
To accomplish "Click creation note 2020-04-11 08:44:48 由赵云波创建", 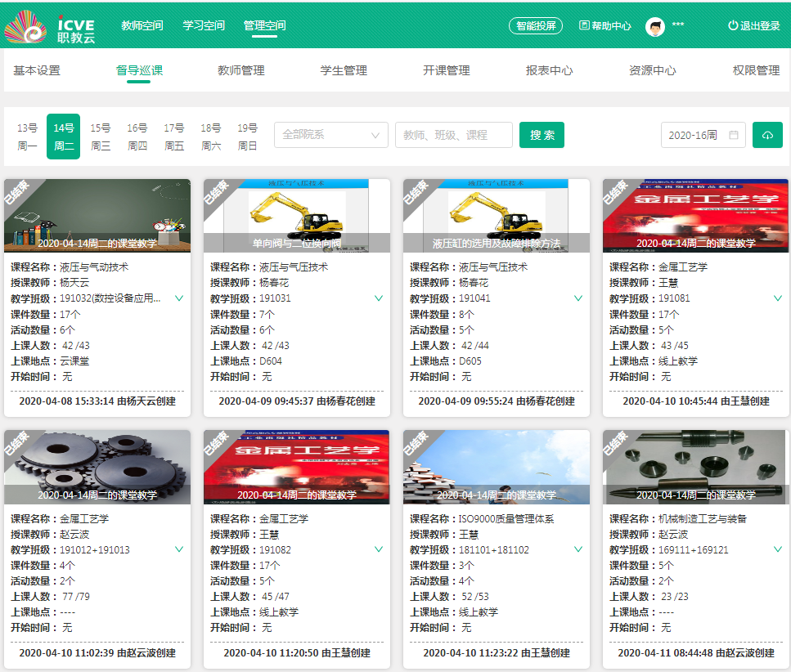I will point(696,653).
